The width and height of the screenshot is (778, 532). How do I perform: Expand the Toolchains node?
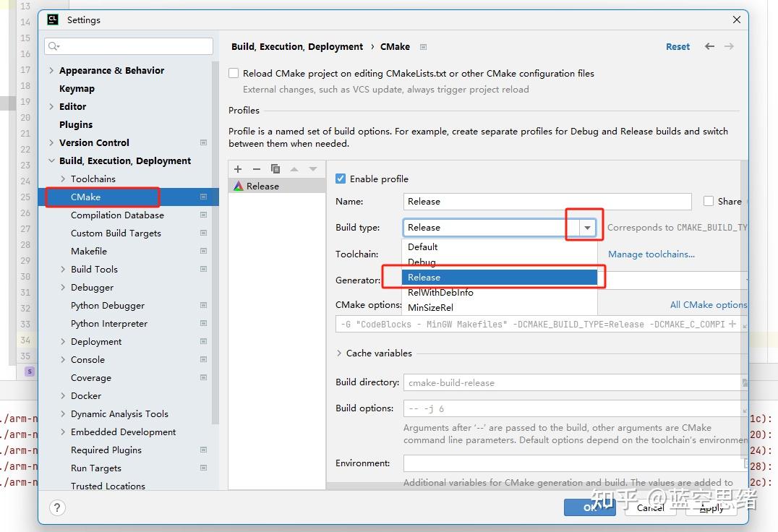click(x=63, y=179)
